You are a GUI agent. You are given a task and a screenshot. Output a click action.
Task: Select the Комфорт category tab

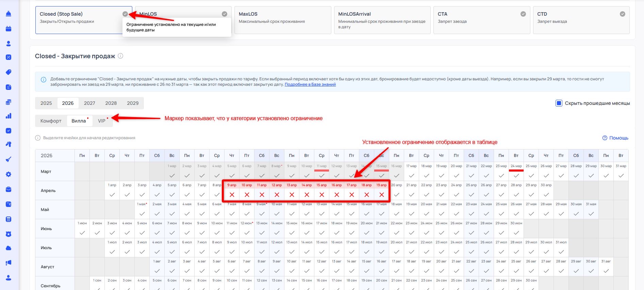51,121
